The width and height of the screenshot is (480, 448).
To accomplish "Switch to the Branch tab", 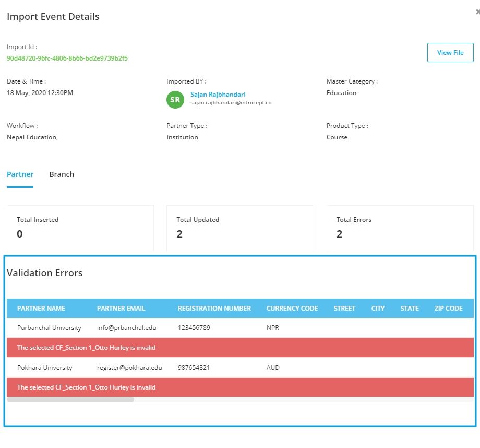I will [62, 174].
